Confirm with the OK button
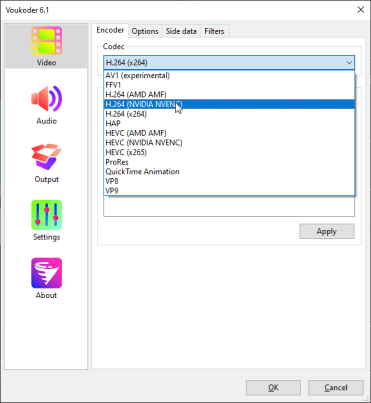The width and height of the screenshot is (371, 403). coord(273,388)
